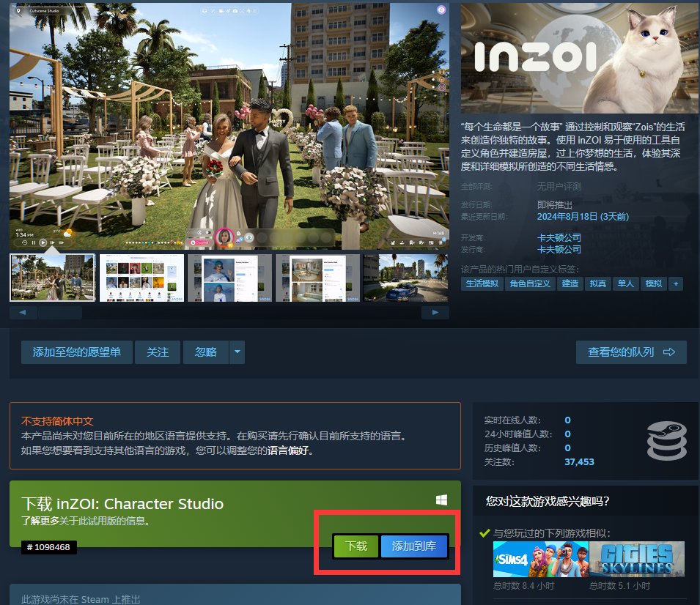Open the character gallery grid thumbnail
This screenshot has width=700, height=605.
point(141,278)
